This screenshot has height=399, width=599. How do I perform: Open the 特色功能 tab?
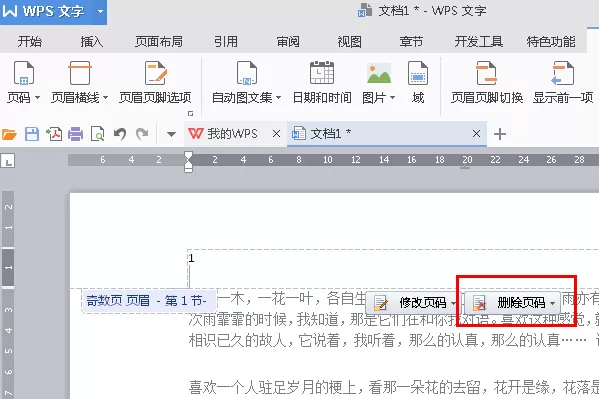coord(551,41)
